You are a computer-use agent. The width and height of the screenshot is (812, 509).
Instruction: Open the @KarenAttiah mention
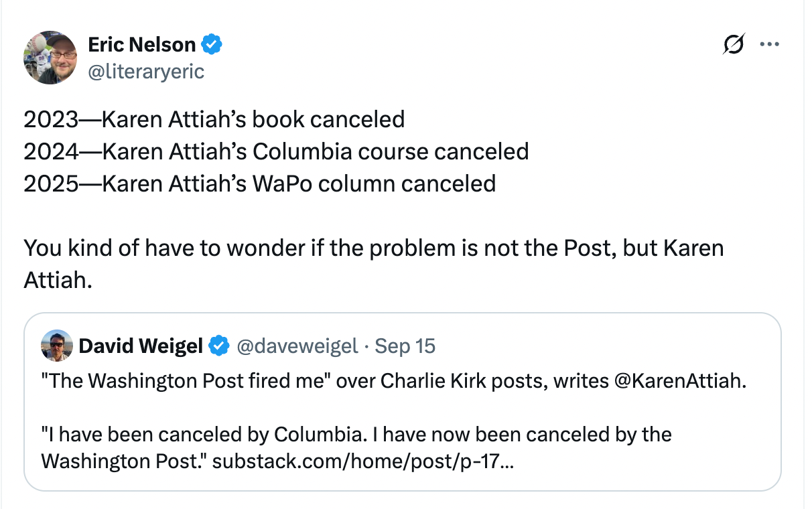coord(675,380)
